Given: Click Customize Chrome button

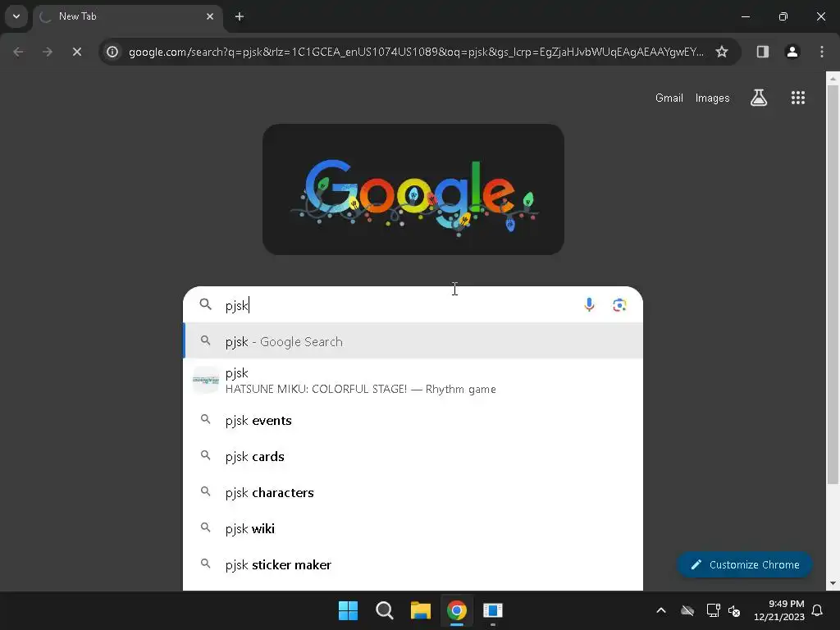Looking at the screenshot, I should tap(745, 564).
